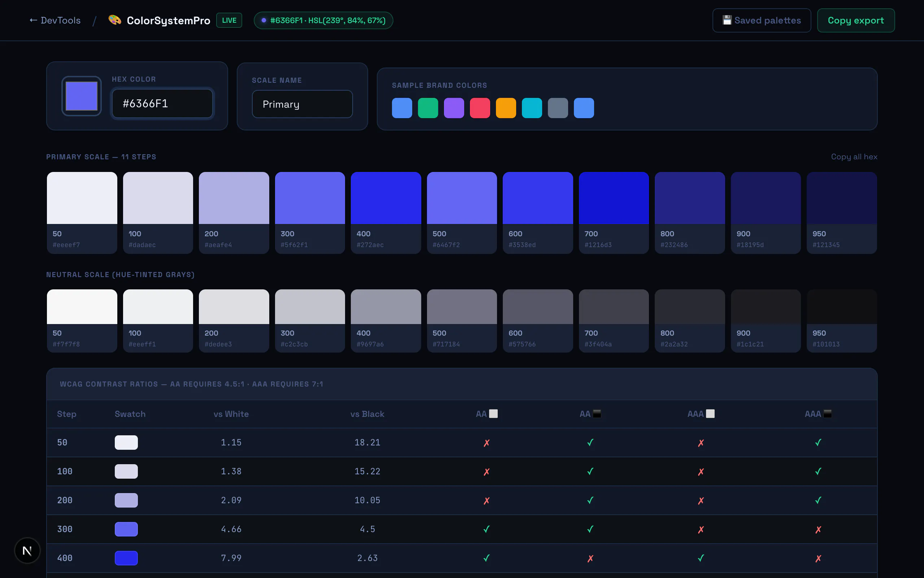Viewport: 924px width, 578px height.
Task: Click neutral swatch 900 #1c1c21
Action: [766, 321]
